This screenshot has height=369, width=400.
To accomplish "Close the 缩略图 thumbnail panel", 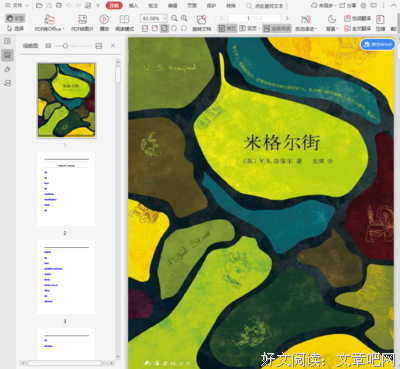I will (113, 45).
